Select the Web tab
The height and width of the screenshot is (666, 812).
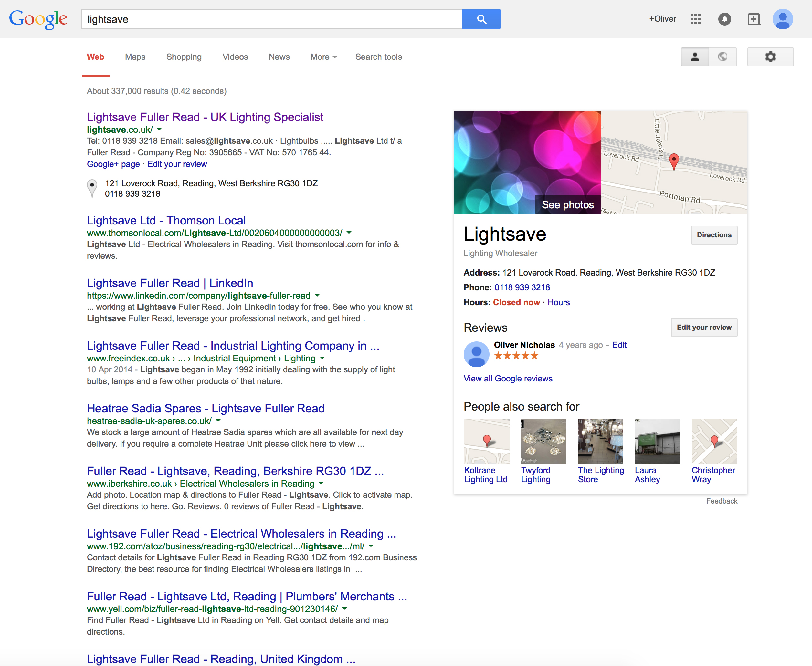96,57
